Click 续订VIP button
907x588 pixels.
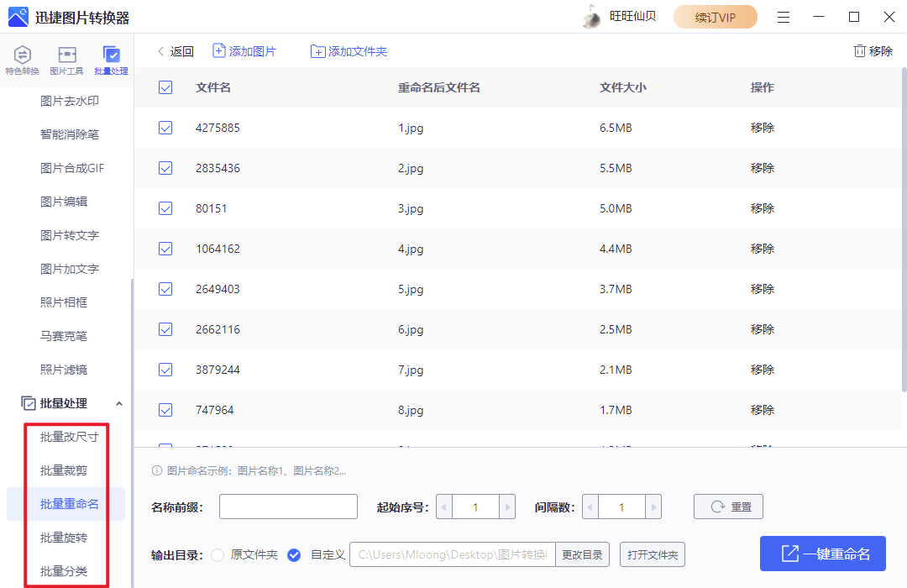point(715,18)
